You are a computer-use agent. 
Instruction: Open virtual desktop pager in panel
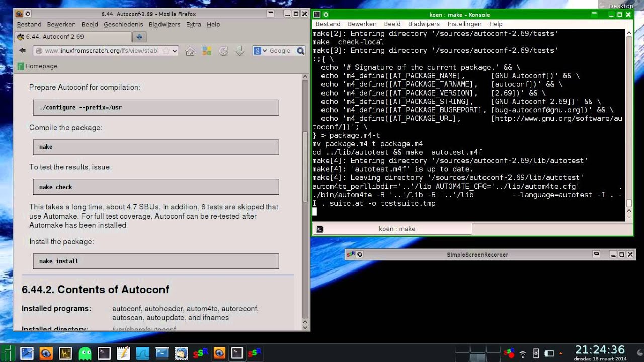point(476,353)
